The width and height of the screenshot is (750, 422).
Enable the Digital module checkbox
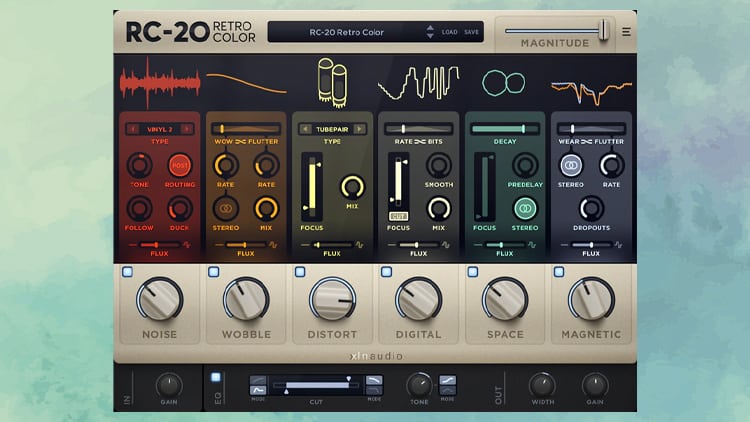tap(386, 272)
